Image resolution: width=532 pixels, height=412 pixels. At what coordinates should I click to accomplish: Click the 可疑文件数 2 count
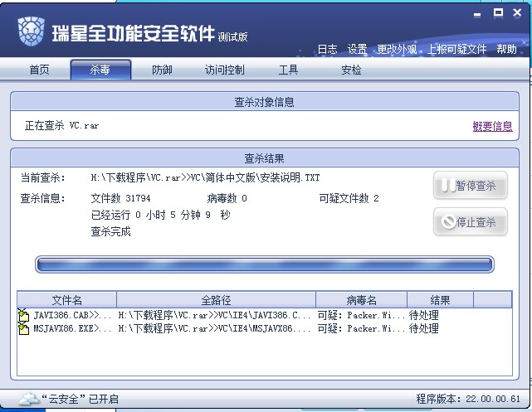(x=349, y=198)
